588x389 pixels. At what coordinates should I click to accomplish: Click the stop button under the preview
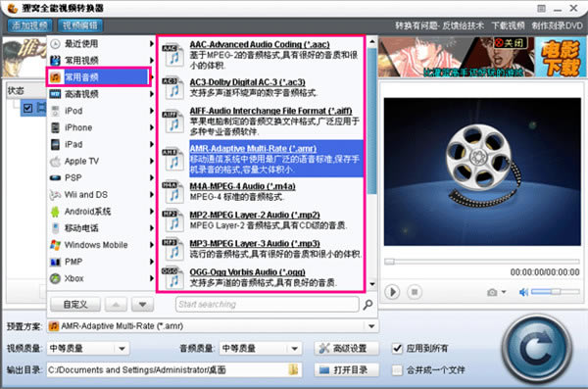coord(415,292)
